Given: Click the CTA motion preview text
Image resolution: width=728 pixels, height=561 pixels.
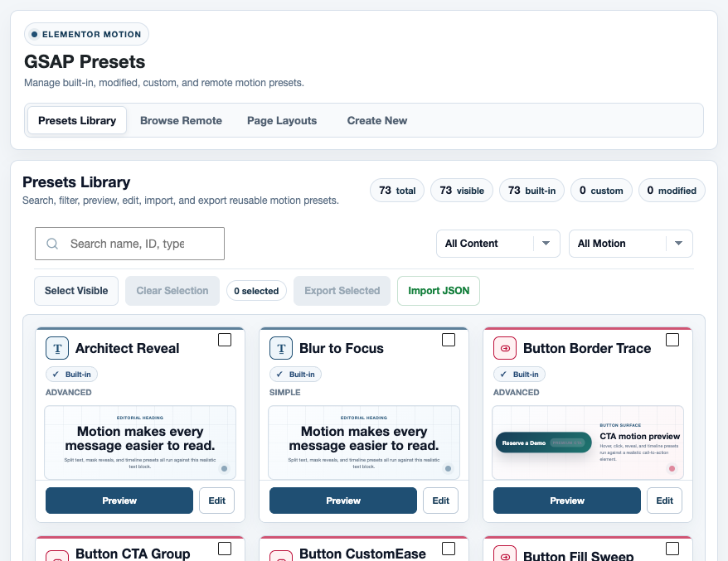Looking at the screenshot, I should coord(640,436).
